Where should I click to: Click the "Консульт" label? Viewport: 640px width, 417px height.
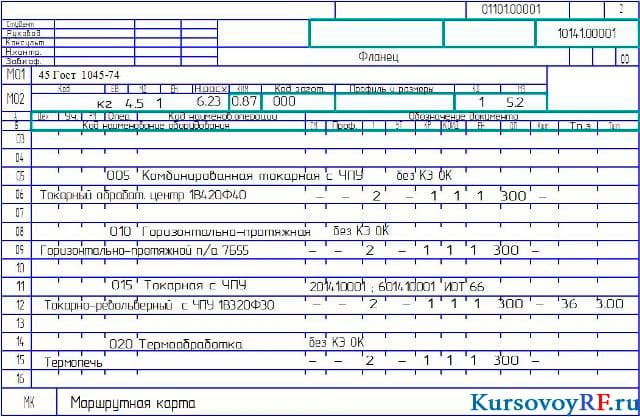[25, 42]
